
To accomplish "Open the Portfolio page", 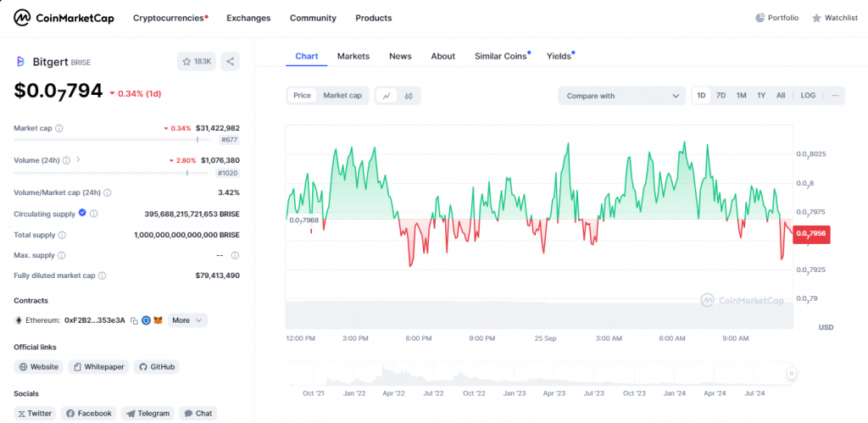I will [x=776, y=18].
